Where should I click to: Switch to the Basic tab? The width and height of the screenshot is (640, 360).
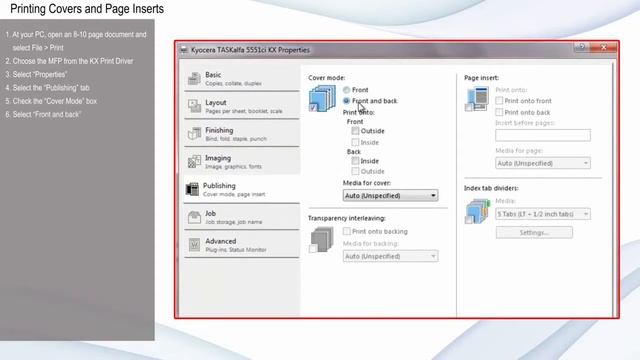242,78
